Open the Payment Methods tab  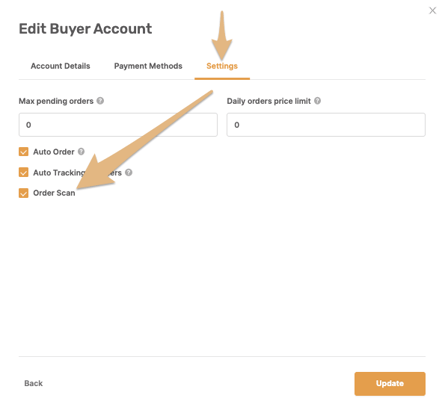point(148,66)
